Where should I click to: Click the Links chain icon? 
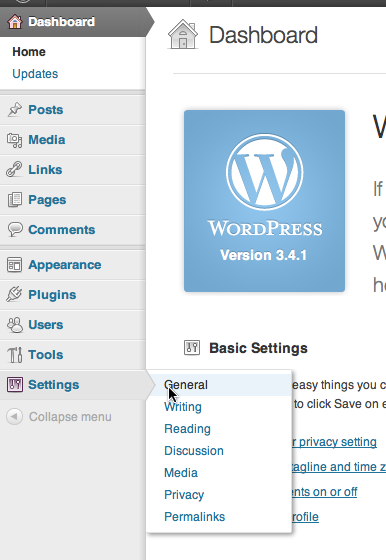(14, 170)
